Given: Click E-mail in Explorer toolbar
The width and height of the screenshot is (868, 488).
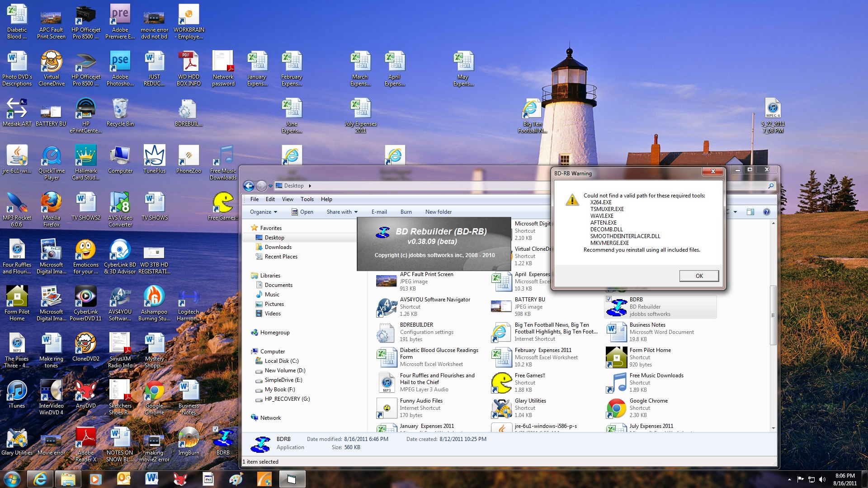Looking at the screenshot, I should tap(379, 212).
